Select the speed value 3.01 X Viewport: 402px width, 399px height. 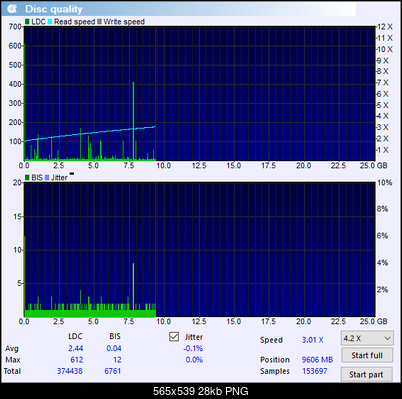coord(313,340)
